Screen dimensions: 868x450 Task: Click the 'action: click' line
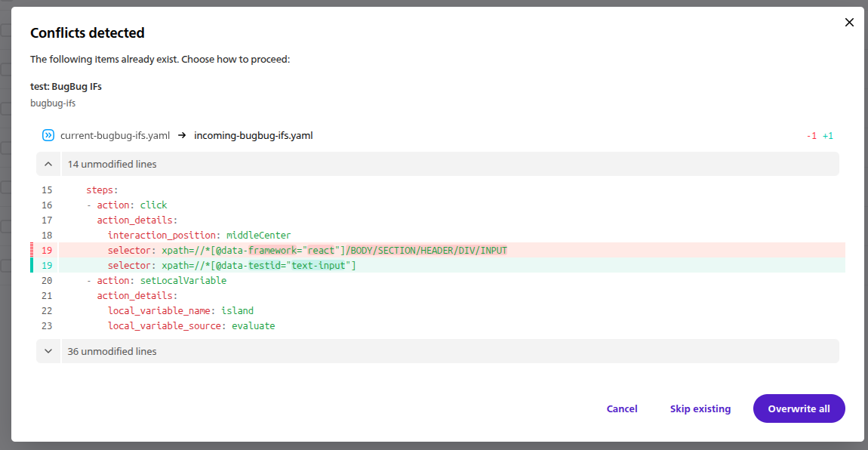(127, 205)
